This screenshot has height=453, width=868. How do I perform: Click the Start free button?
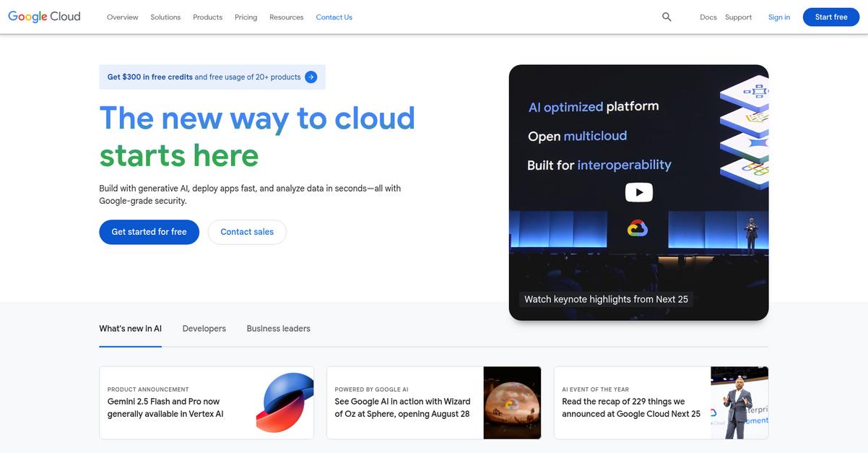pos(831,17)
